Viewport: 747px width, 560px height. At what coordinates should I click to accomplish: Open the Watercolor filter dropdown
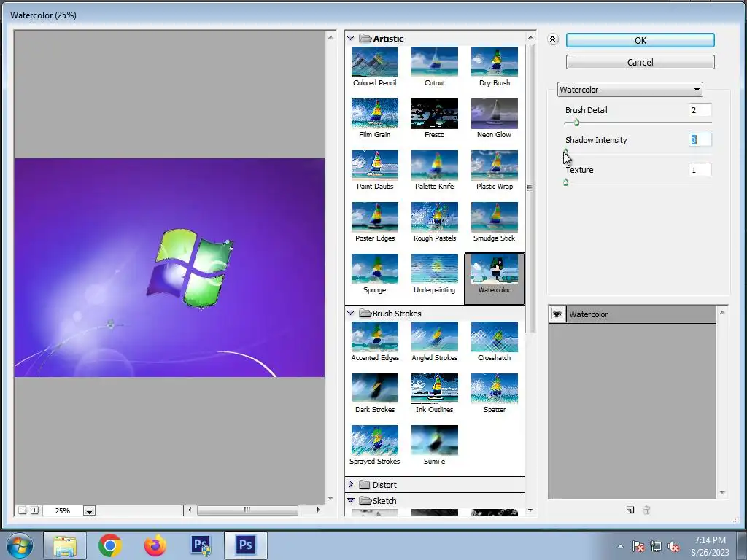[630, 90]
